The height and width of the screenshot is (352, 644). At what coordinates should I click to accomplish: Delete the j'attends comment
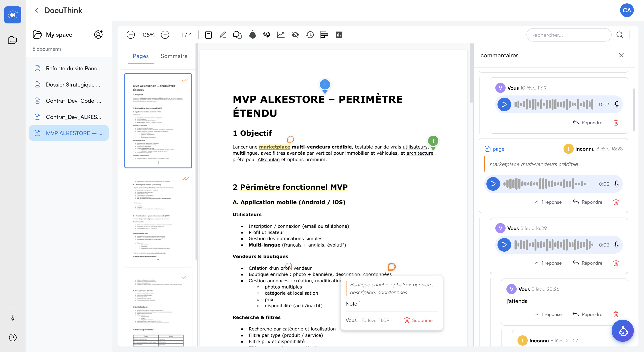(616, 314)
